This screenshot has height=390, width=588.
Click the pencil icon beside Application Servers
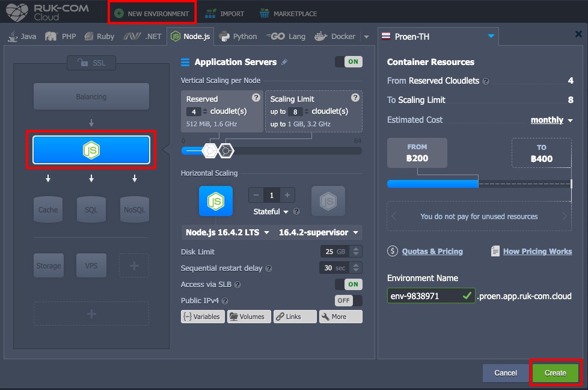284,62
